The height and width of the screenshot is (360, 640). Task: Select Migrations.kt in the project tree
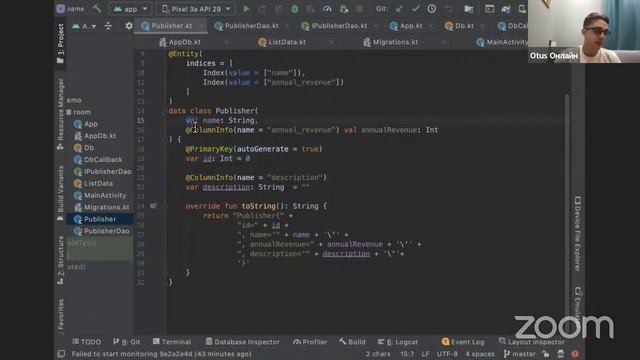pyautogui.click(x=102, y=207)
